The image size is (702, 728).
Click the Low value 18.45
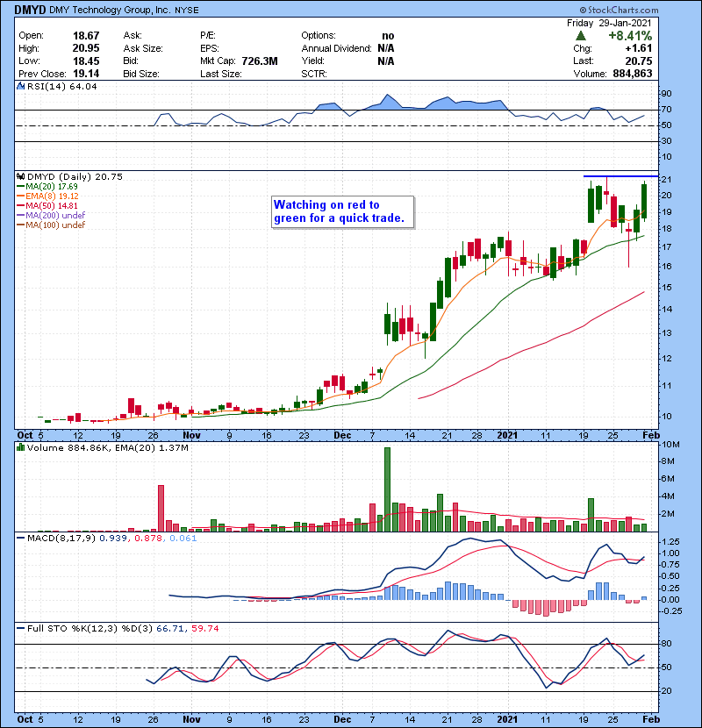coord(86,61)
